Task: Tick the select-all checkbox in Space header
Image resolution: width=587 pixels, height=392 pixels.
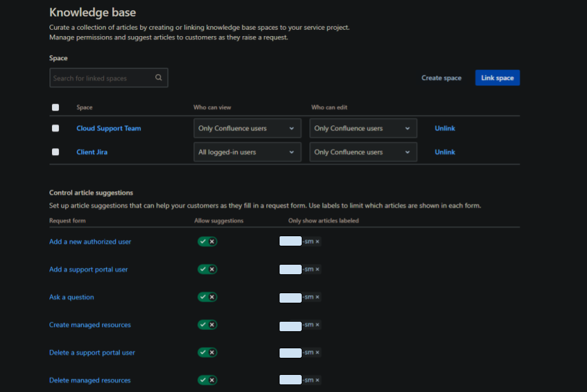Action: pyautogui.click(x=55, y=108)
